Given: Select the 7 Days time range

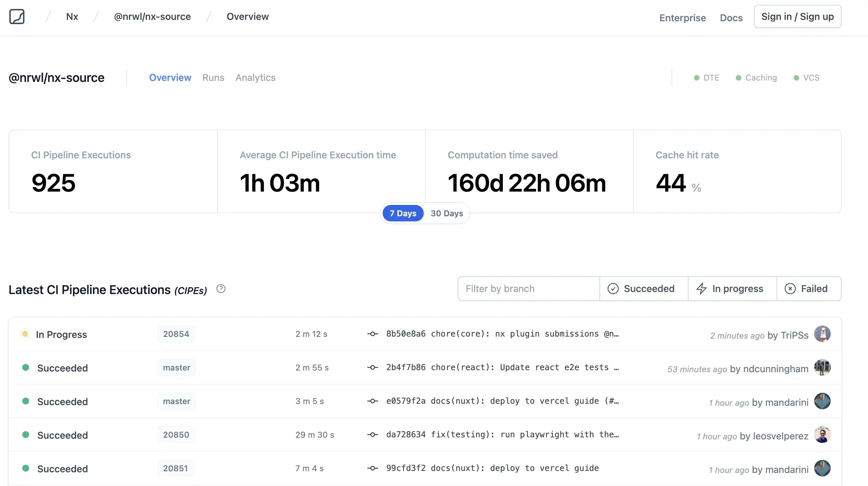Looking at the screenshot, I should tap(403, 213).
